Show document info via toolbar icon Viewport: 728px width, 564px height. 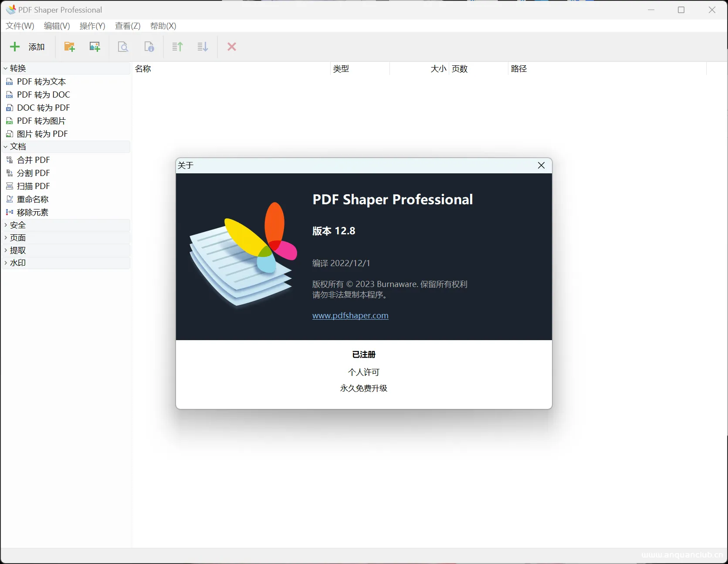pyautogui.click(x=149, y=47)
